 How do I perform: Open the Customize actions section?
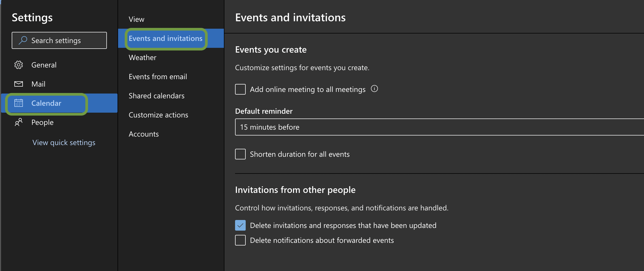click(158, 115)
